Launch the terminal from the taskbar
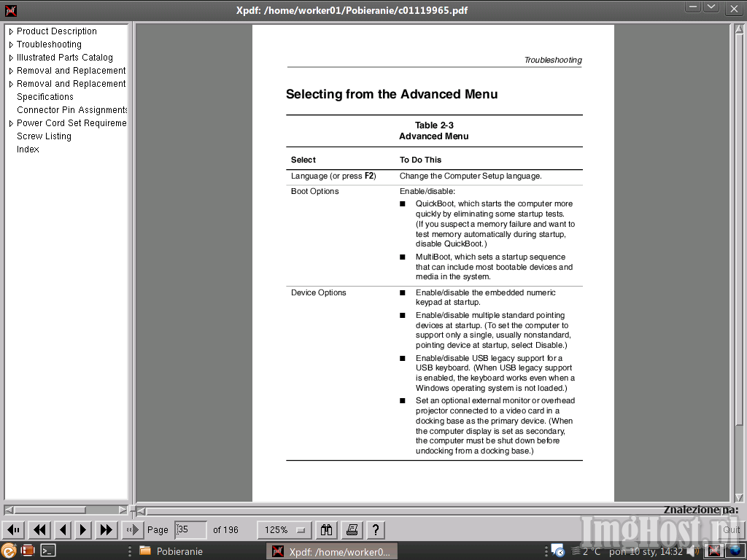Image resolution: width=747 pixels, height=560 pixels. 47,551
